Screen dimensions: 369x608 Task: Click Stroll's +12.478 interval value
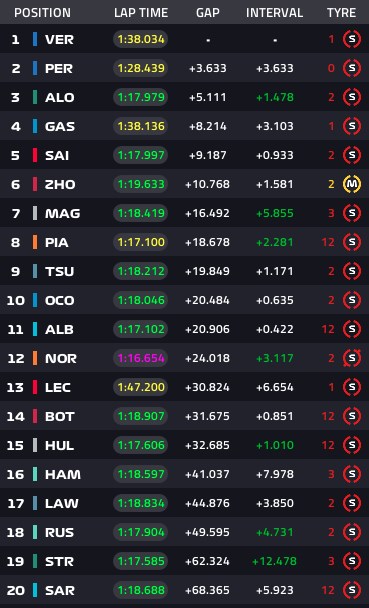[274, 561]
